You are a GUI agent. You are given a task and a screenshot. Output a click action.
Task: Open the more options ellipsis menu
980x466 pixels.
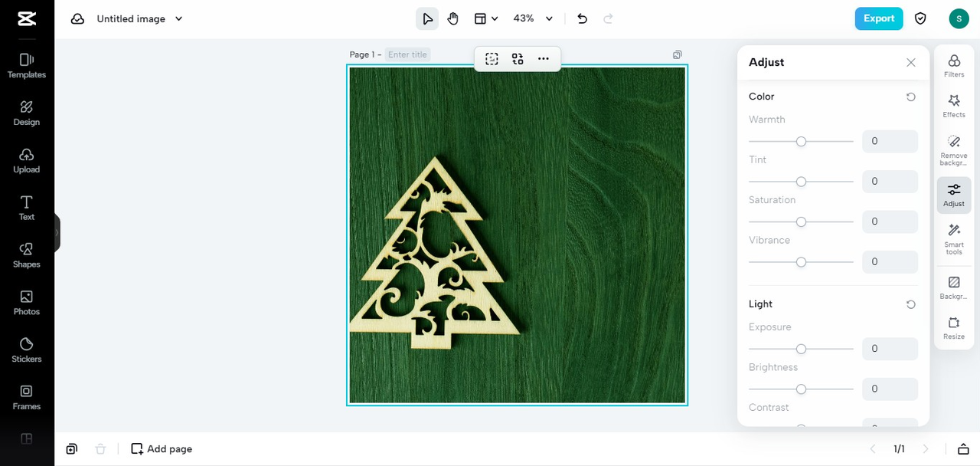pyautogui.click(x=544, y=59)
